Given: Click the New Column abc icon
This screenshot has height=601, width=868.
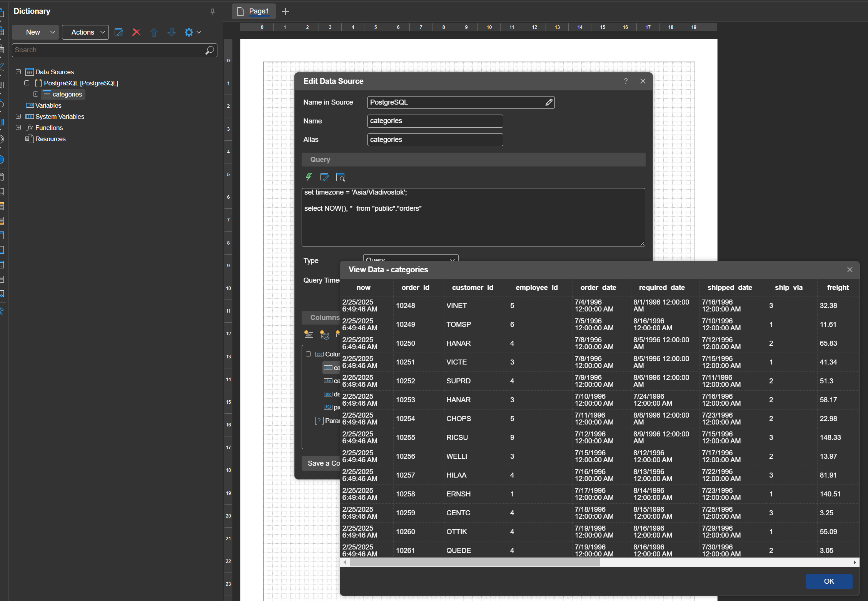Looking at the screenshot, I should pos(309,334).
